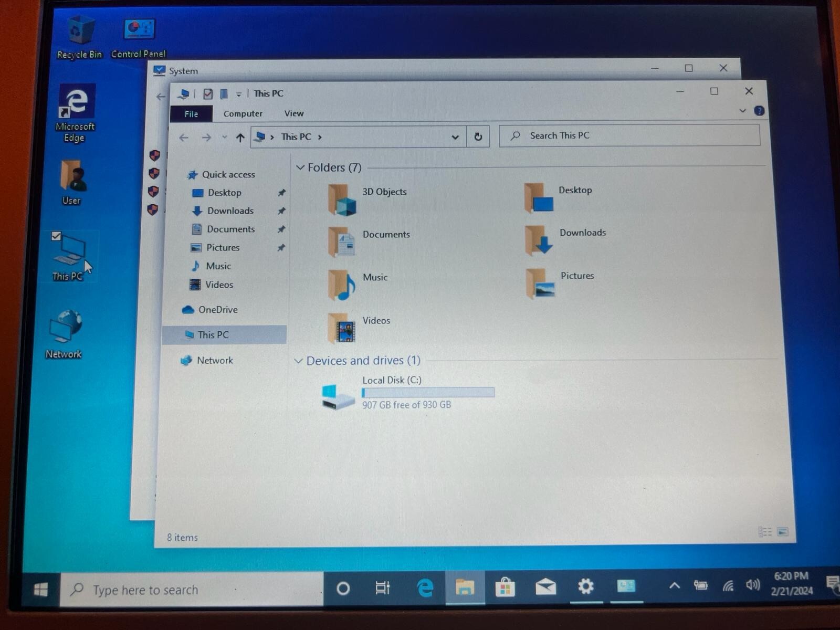Open the Control Panel desktop icon
The height and width of the screenshot is (630, 840).
pos(139,38)
